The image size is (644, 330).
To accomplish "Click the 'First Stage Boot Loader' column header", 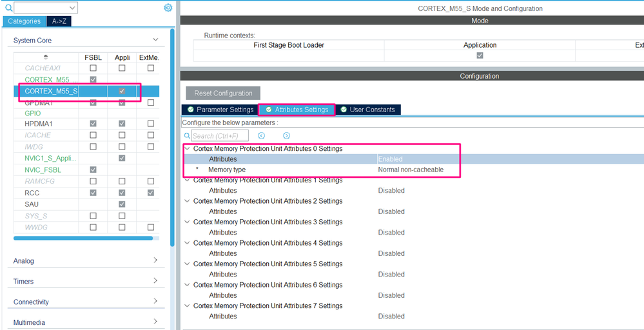I will click(x=289, y=45).
